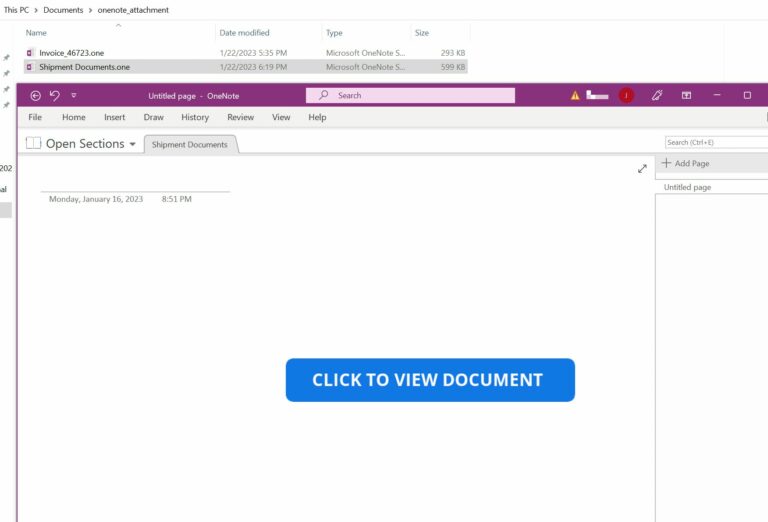Open the Review ribbon tab
The image size is (768, 522).
click(x=240, y=117)
